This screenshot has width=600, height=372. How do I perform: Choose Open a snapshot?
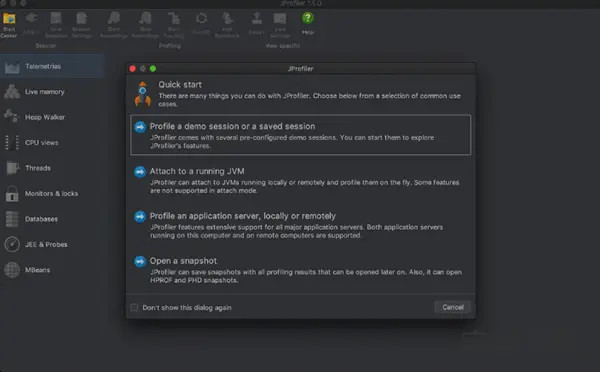300,270
